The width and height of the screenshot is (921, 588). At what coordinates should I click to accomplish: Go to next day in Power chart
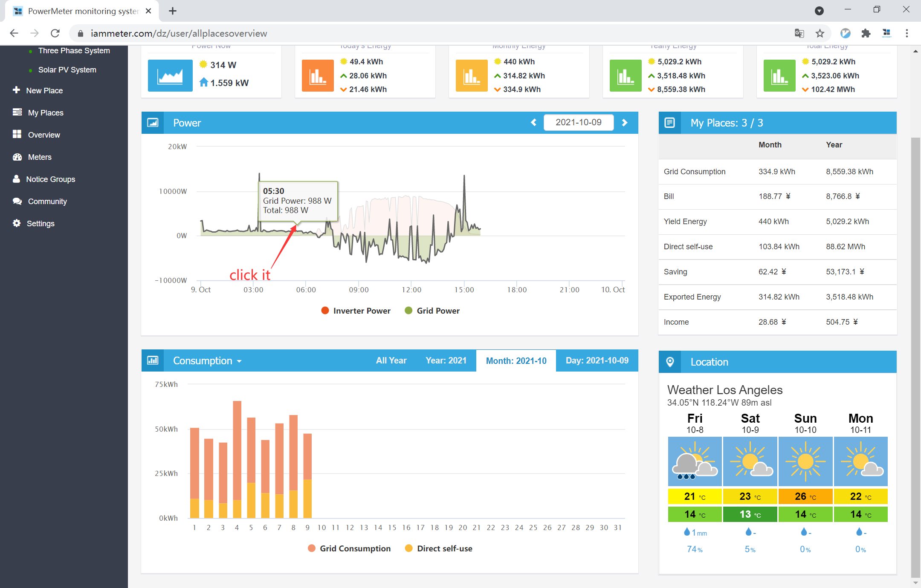click(625, 123)
